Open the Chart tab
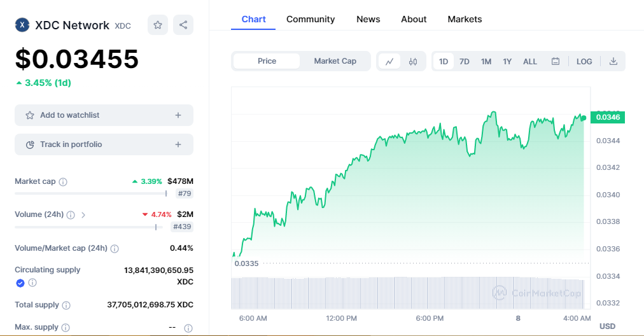This screenshot has width=644, height=336. click(253, 19)
